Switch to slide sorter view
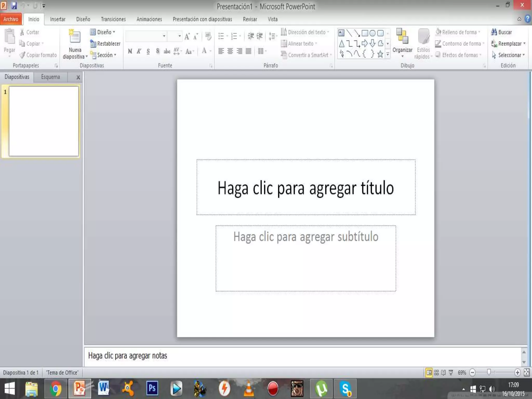 click(436, 373)
